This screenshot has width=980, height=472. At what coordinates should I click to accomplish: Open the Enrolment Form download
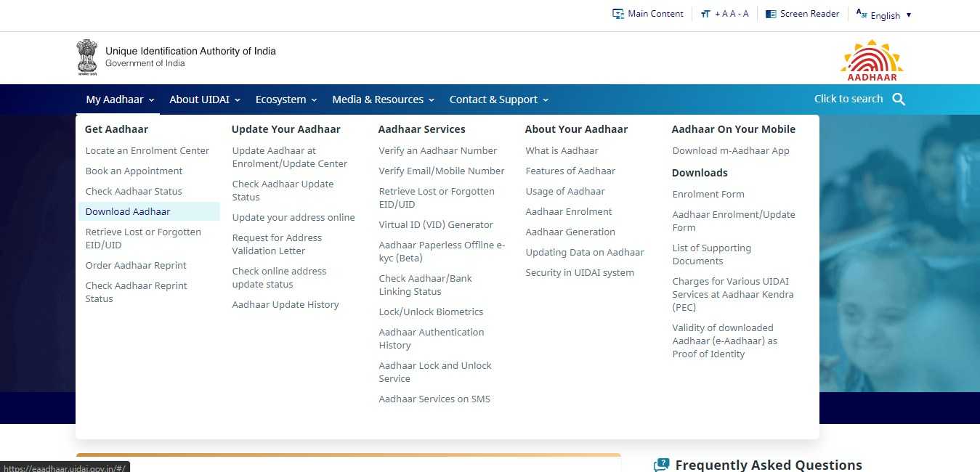tap(708, 194)
